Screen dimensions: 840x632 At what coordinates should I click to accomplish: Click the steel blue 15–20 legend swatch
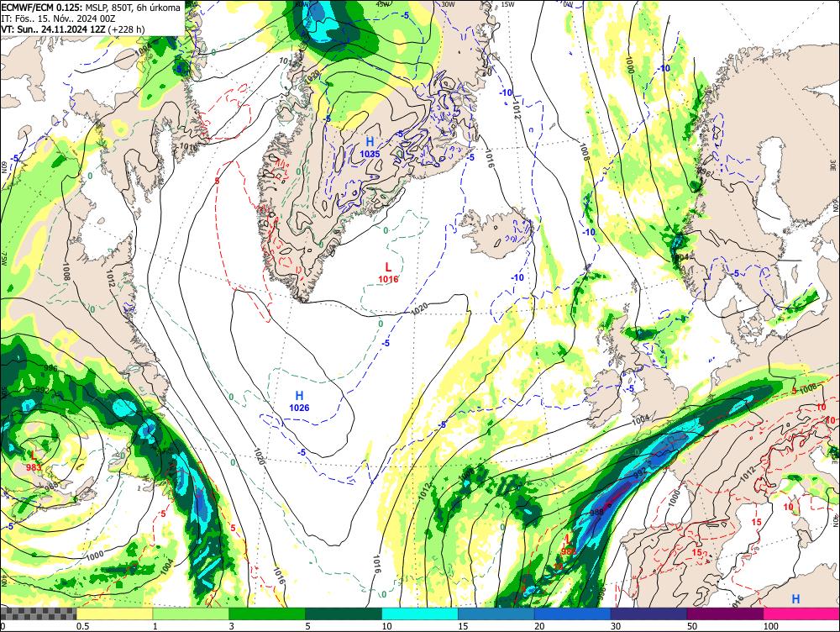point(496,614)
